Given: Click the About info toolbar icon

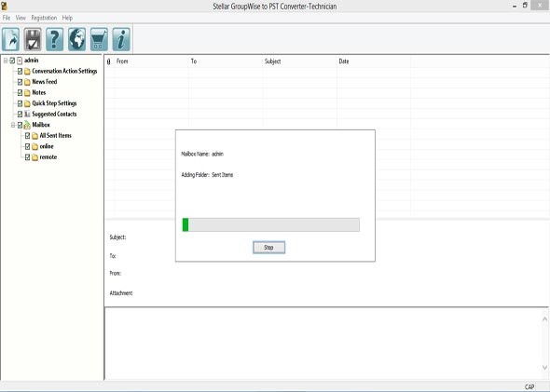Looking at the screenshot, I should click(x=121, y=39).
